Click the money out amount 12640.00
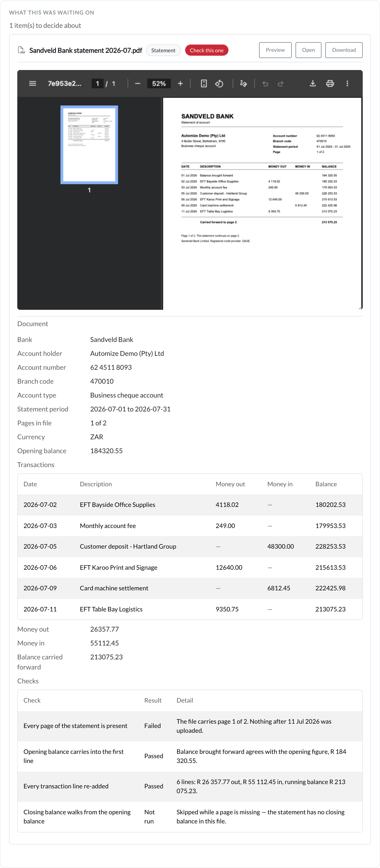380x868 pixels. 229,567
